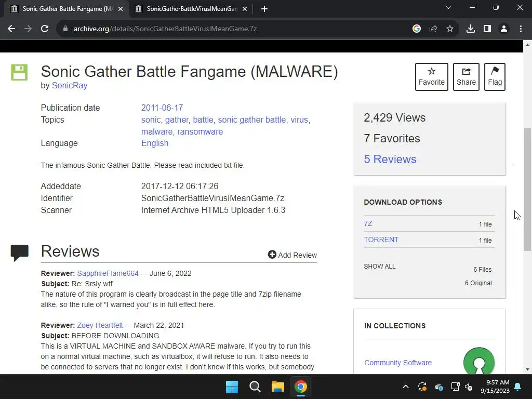The width and height of the screenshot is (532, 399).
Task: Click the scrollbar down arrow
Action: pyautogui.click(x=527, y=369)
